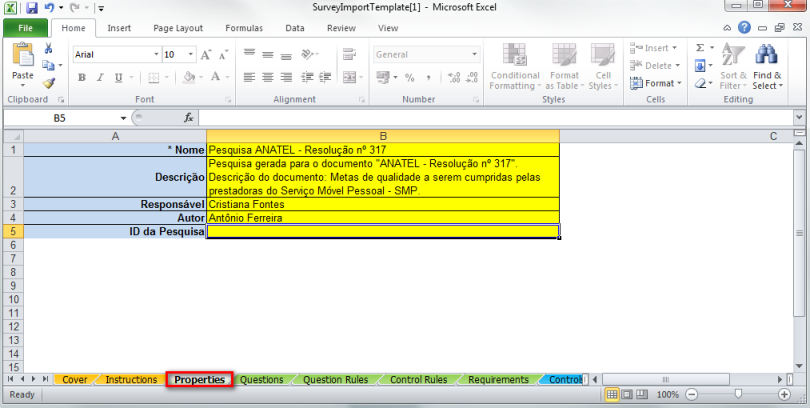Switch to Page Layout view in status bar
The height and width of the screenshot is (408, 810).
pyautogui.click(x=626, y=395)
